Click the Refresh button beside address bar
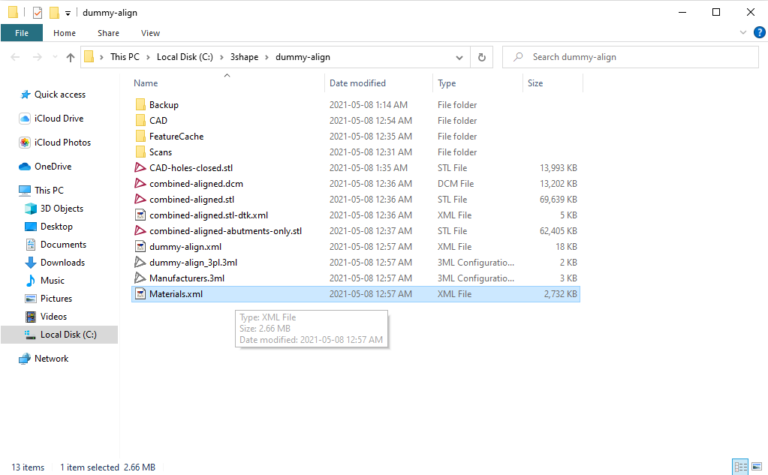768x475 pixels. (x=482, y=57)
